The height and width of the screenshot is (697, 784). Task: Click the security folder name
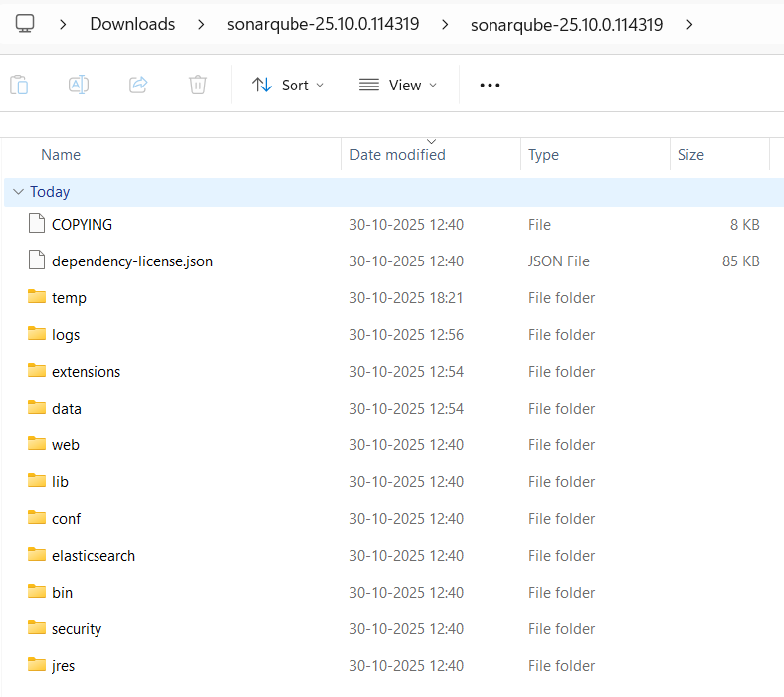pyautogui.click(x=77, y=629)
